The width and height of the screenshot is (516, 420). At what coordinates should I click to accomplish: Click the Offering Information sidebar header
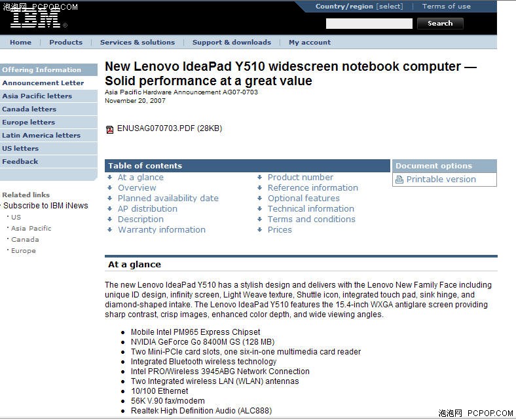point(48,70)
